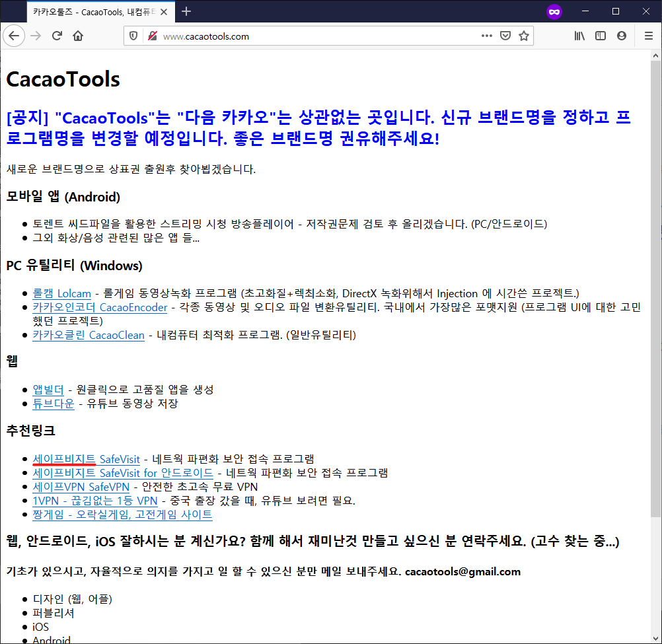
Task: Click the 퍼블리셔 list item
Action: coord(54,613)
